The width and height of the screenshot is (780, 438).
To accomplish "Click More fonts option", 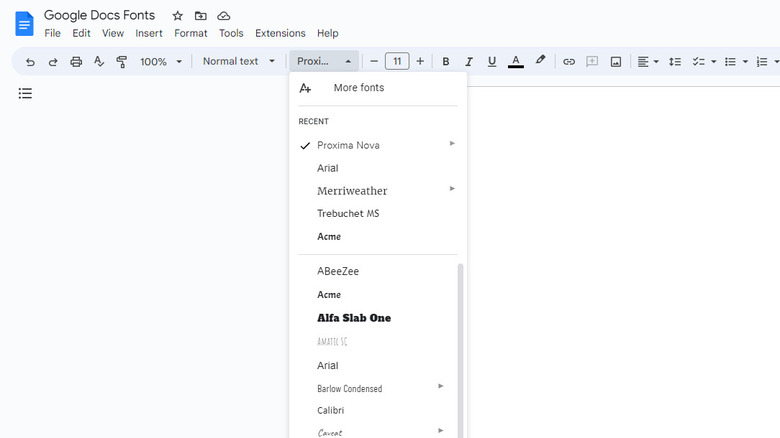I will click(358, 88).
